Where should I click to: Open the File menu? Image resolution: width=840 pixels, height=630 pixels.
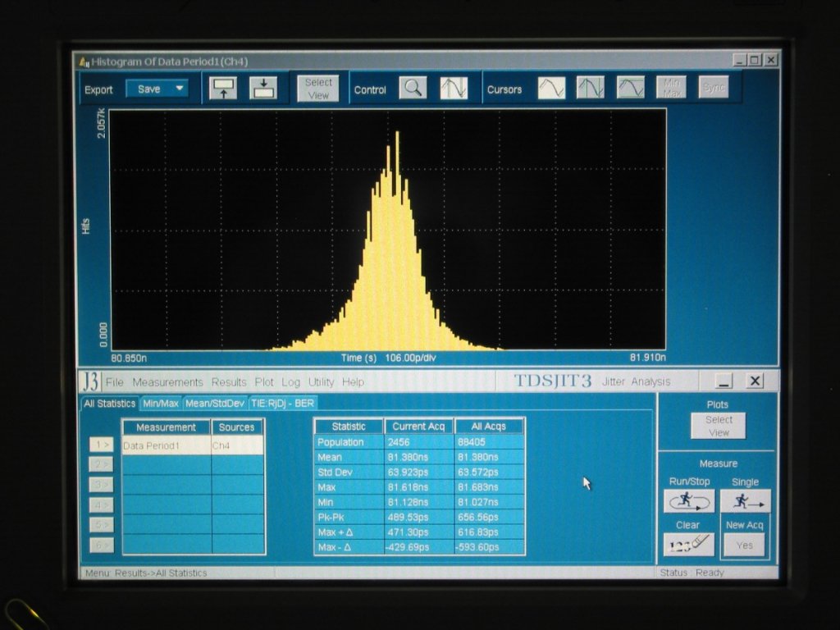click(x=115, y=382)
